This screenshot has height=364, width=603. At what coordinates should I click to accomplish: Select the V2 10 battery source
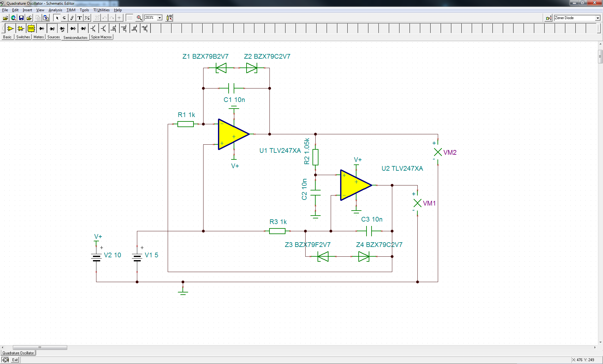coord(96,257)
